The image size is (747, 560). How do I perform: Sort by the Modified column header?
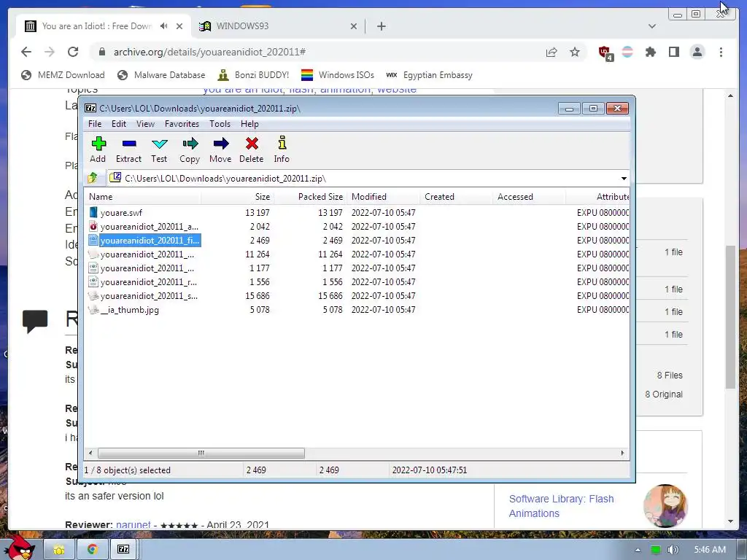pyautogui.click(x=384, y=197)
